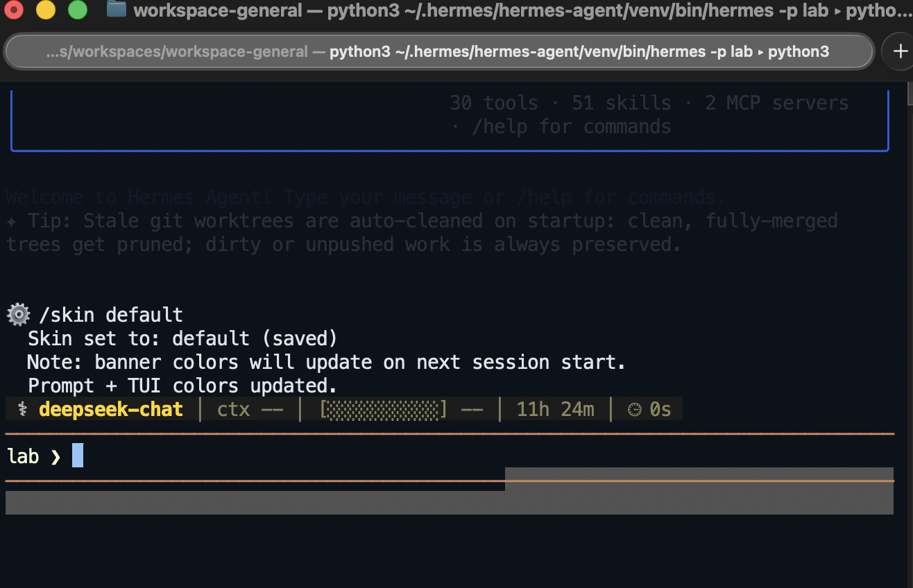Click the 2 MCP servers text
The image size is (913, 588).
[x=777, y=103]
